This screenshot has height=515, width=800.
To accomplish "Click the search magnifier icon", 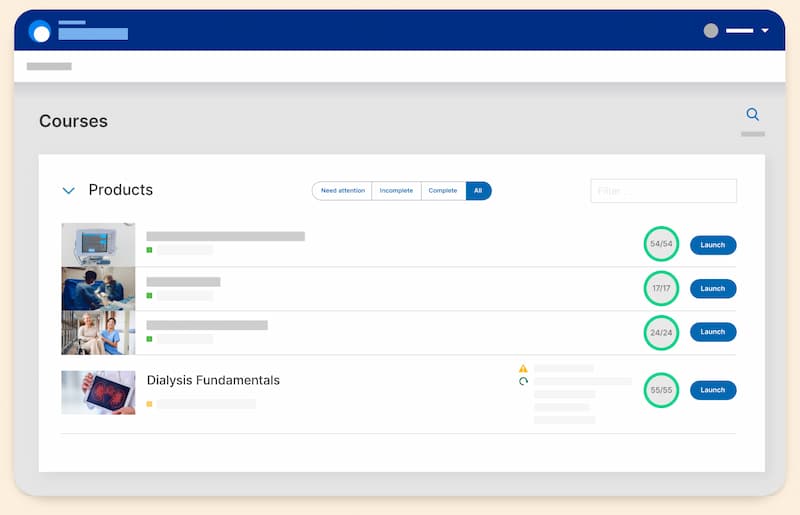I will pos(753,115).
